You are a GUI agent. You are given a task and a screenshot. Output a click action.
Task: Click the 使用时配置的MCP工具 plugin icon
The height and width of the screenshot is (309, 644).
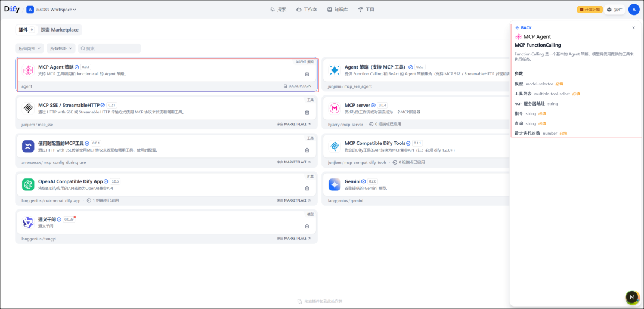click(x=28, y=146)
